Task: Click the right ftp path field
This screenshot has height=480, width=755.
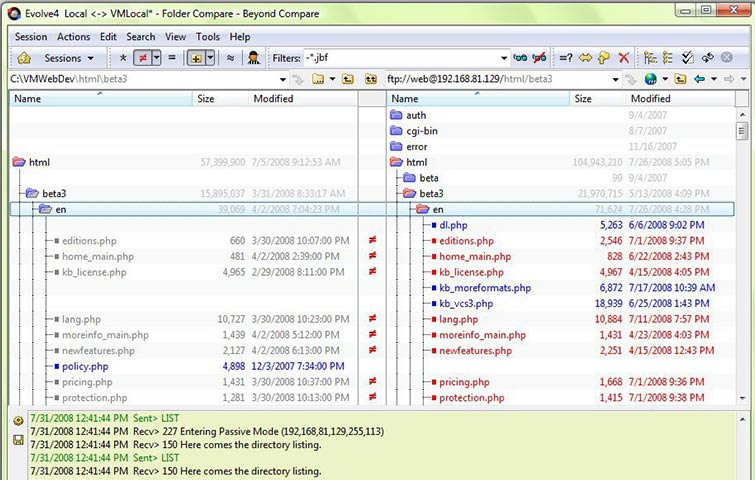Action: [x=498, y=79]
